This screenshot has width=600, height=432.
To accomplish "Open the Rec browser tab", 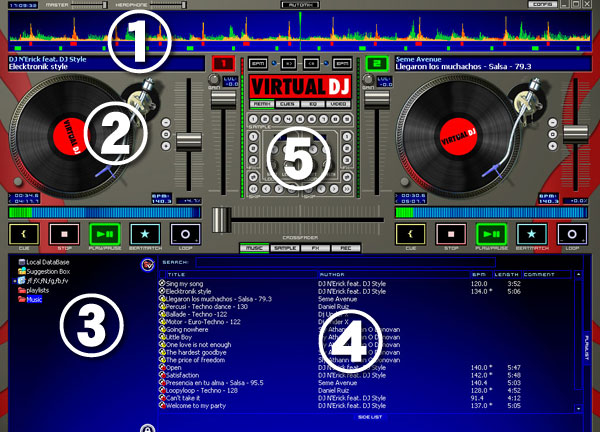I will click(x=346, y=248).
